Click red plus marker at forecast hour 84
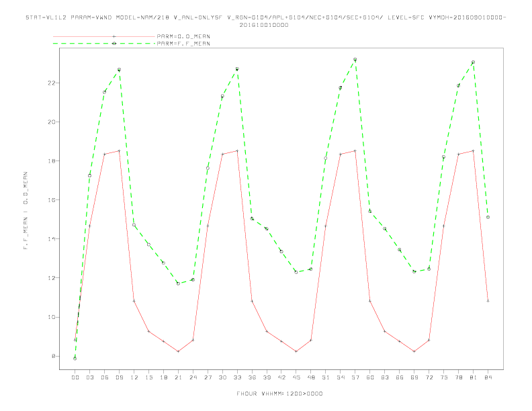Image resolution: width=532 pixels, height=411 pixels. 488,301
